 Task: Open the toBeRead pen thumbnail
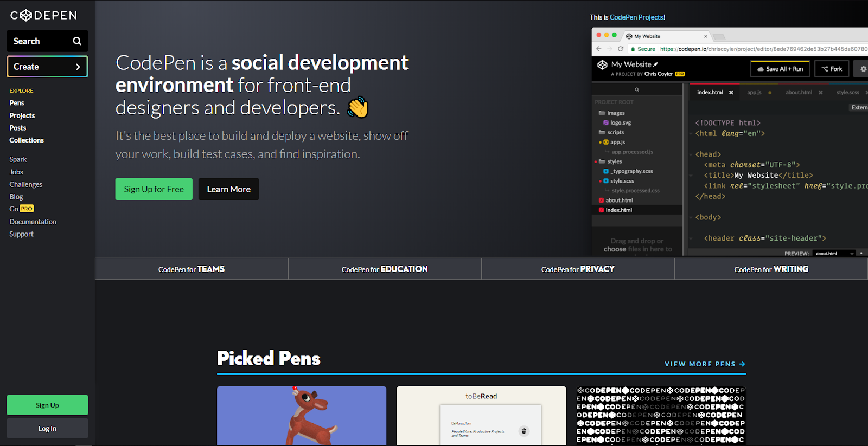[481, 416]
